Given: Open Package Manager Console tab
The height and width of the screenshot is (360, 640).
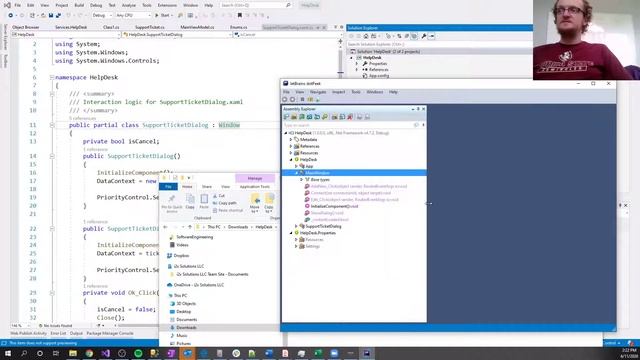Looking at the screenshot, I should point(110,333).
